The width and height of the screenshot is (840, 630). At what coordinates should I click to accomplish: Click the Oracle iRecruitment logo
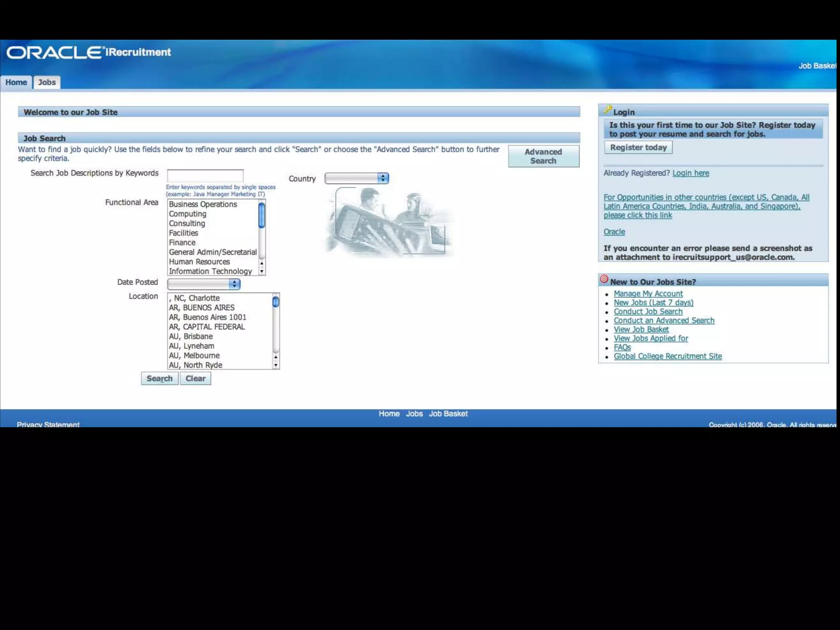(x=89, y=52)
